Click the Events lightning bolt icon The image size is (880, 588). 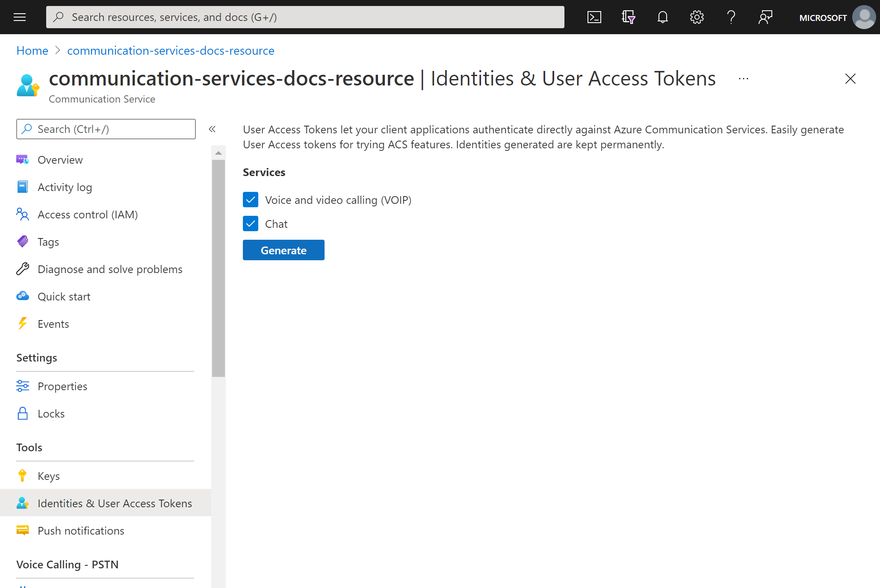(23, 323)
